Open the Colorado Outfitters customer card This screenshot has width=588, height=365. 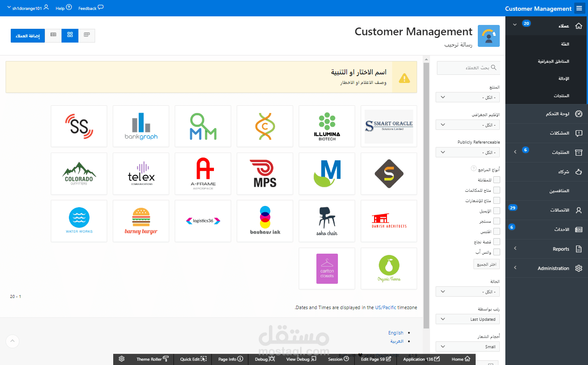pos(79,174)
